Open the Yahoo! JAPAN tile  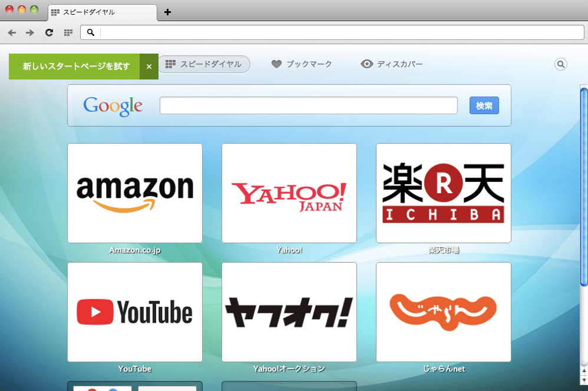pos(289,193)
